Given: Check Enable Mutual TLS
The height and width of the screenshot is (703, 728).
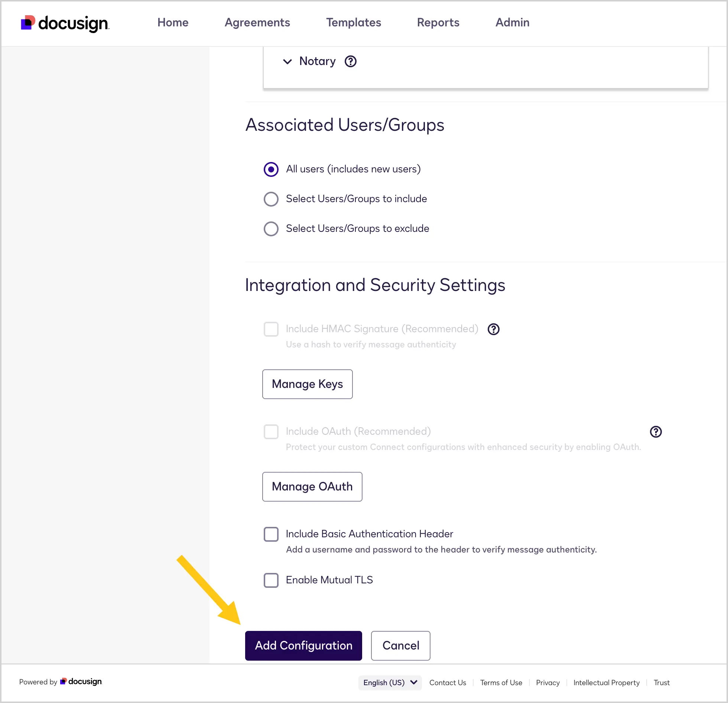Looking at the screenshot, I should tap(271, 580).
